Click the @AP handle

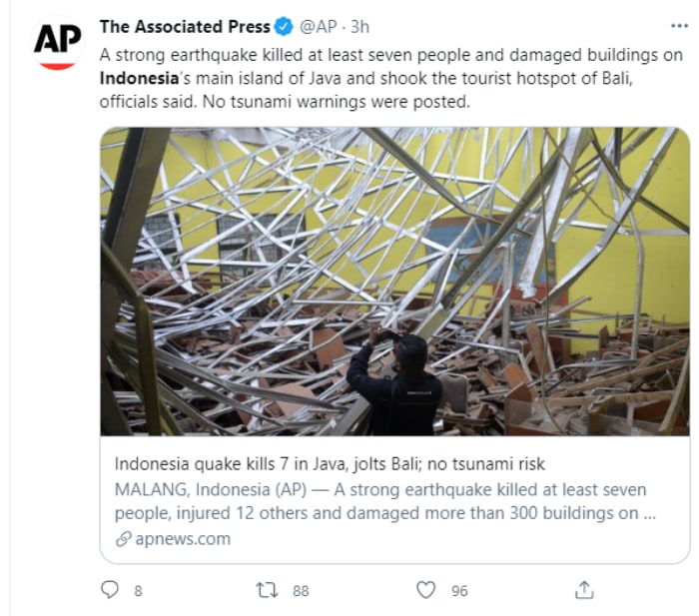click(319, 27)
